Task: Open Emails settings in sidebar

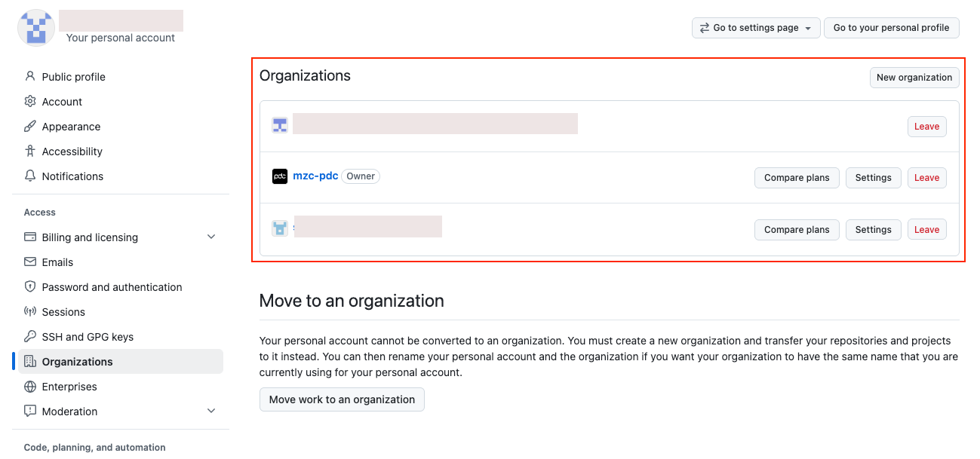Action: [57, 262]
